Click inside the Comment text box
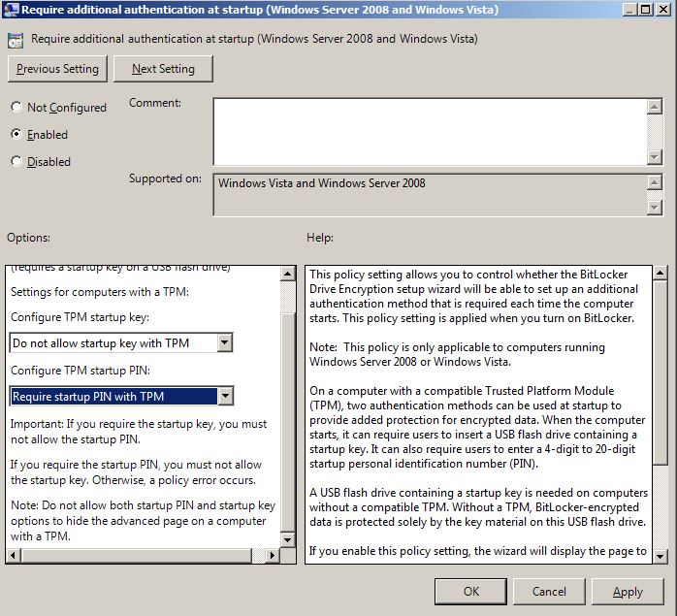 pyautogui.click(x=430, y=132)
